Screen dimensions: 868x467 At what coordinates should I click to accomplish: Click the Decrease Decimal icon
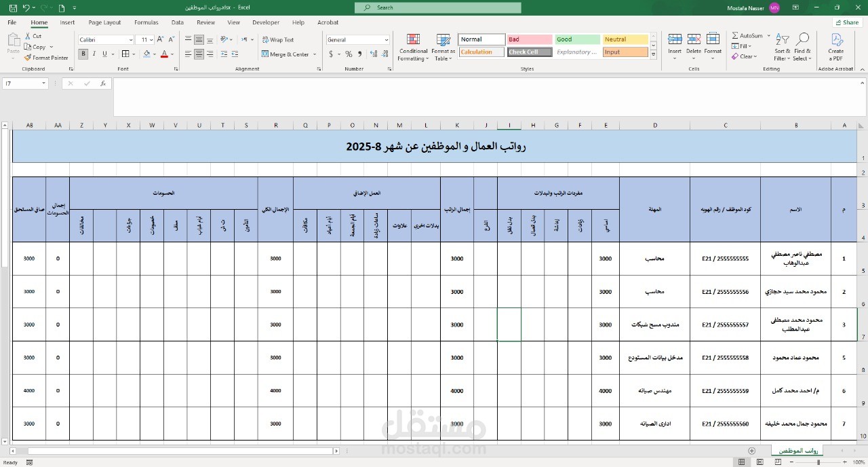click(384, 54)
